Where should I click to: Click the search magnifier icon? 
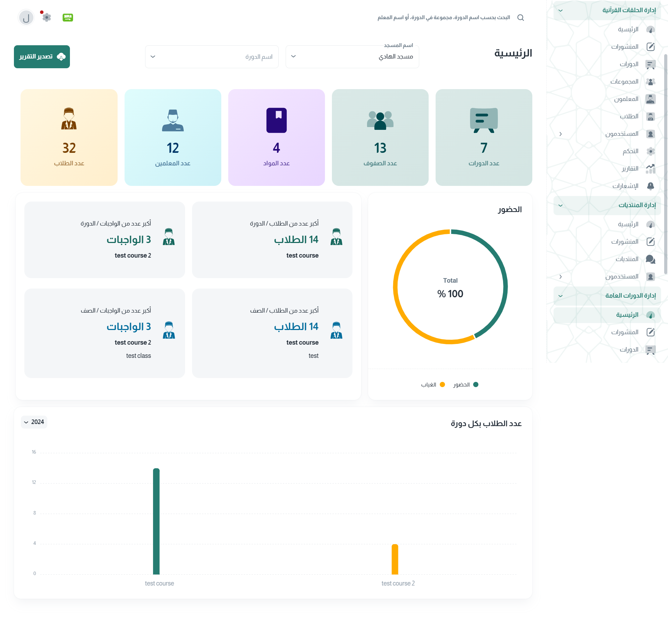520,18
